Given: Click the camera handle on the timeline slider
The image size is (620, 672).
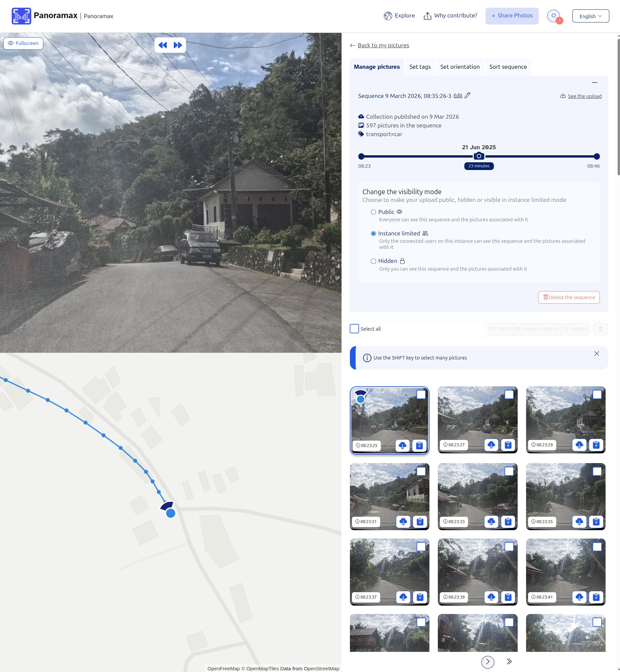Looking at the screenshot, I should point(479,156).
